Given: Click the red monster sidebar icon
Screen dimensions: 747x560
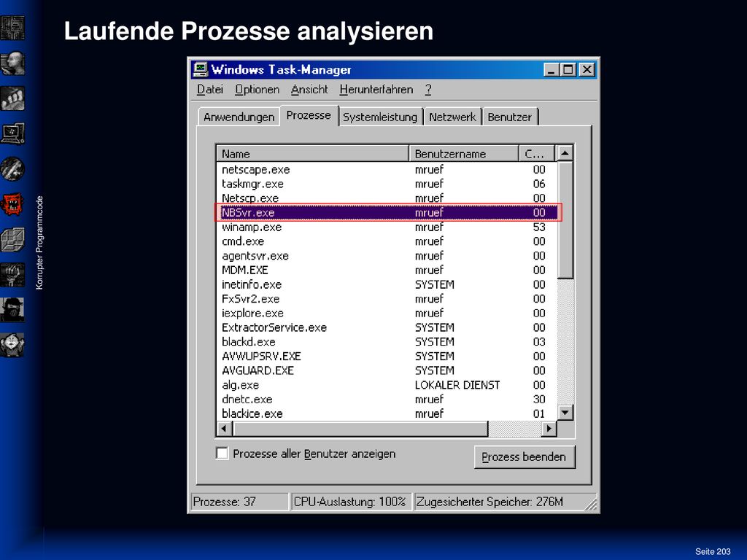Looking at the screenshot, I should [12, 204].
